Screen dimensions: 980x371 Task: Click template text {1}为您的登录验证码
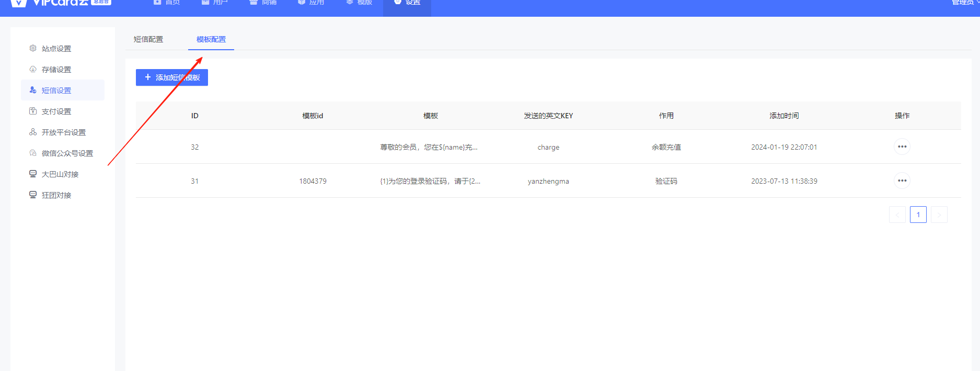[x=430, y=181]
